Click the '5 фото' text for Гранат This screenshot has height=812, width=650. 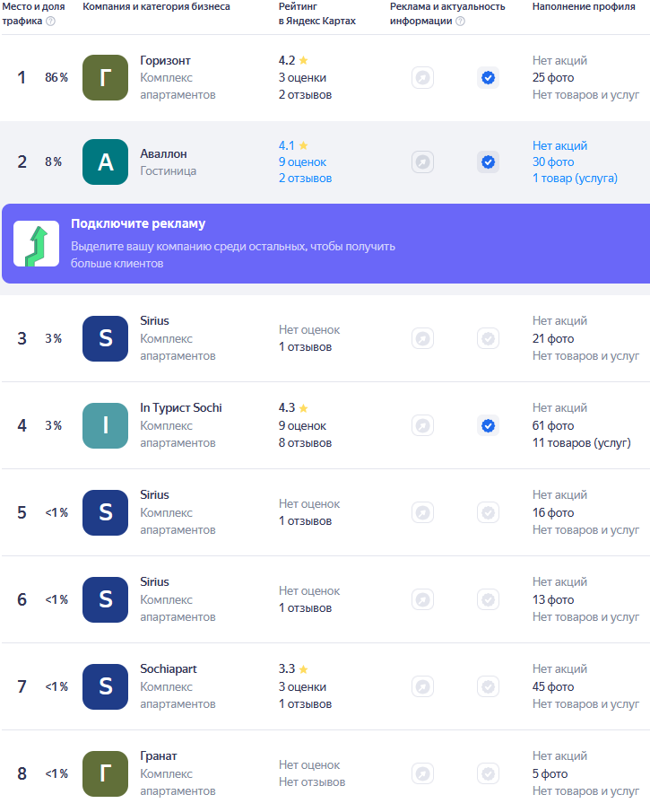point(550,773)
